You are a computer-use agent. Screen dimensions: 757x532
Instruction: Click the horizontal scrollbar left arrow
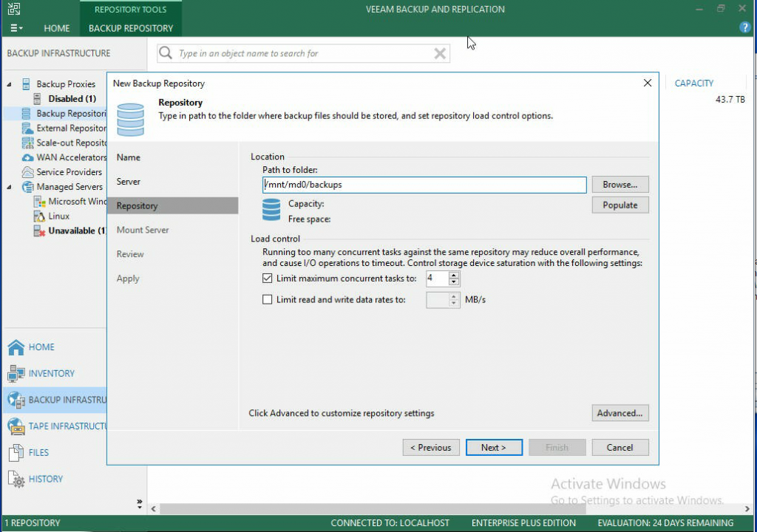pyautogui.click(x=154, y=509)
